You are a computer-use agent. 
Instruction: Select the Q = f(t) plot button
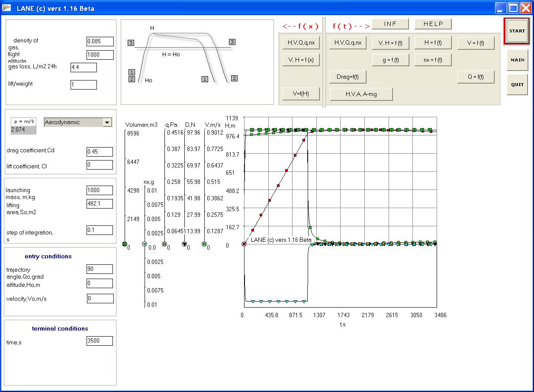(x=476, y=77)
